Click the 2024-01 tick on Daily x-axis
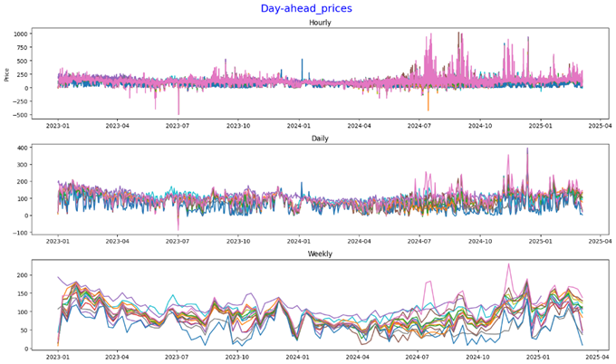 pyautogui.click(x=300, y=243)
